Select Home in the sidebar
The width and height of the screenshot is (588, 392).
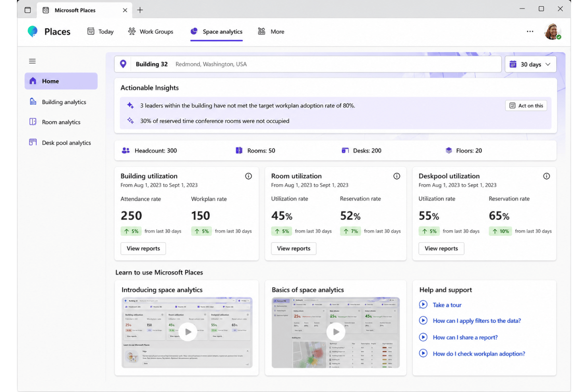(61, 81)
